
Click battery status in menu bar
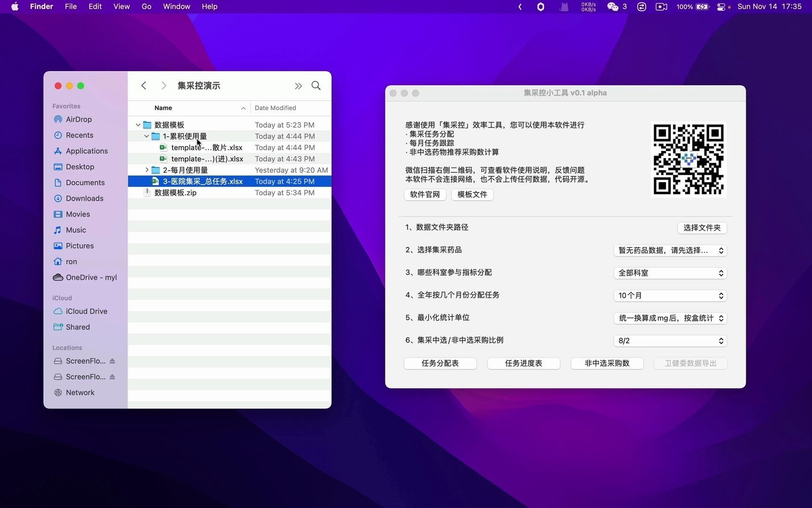tap(693, 7)
